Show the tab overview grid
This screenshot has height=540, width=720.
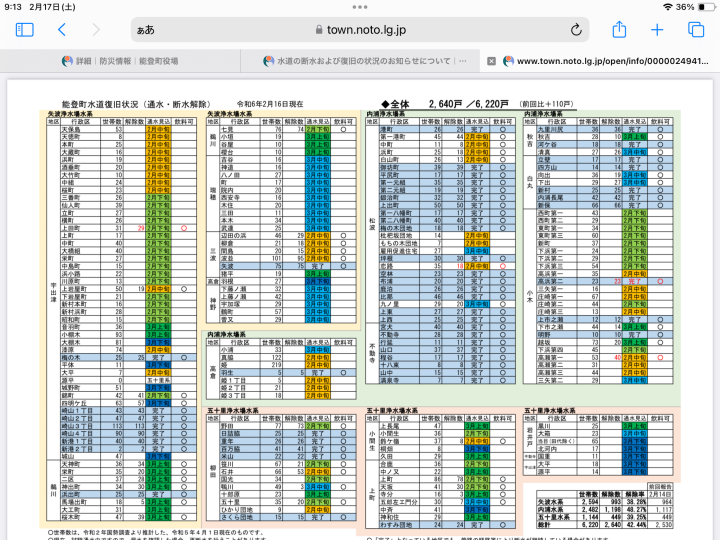[x=695, y=30]
